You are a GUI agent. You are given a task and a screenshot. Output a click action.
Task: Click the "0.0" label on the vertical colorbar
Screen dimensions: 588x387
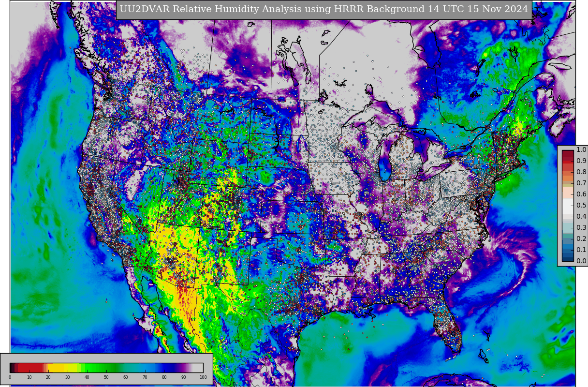click(x=581, y=261)
